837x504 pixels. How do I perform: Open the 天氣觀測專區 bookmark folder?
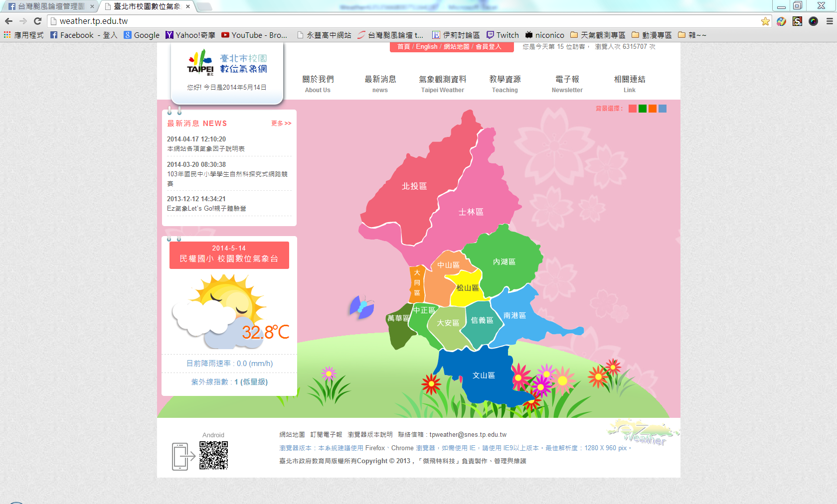597,35
